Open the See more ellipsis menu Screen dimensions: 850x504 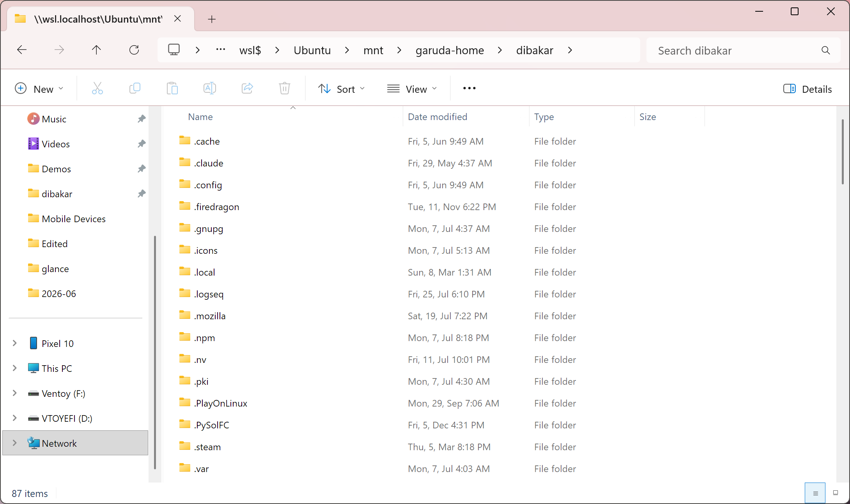469,88
